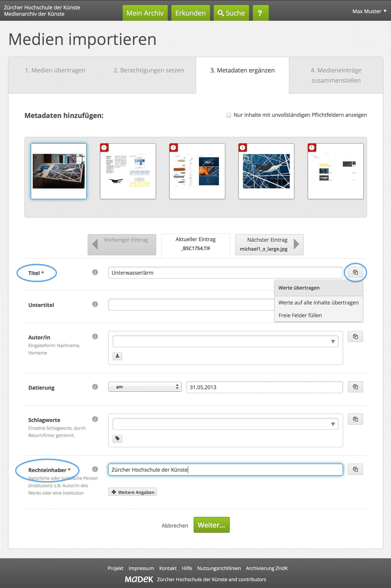Click the info icon beside Untertitel

(95, 304)
